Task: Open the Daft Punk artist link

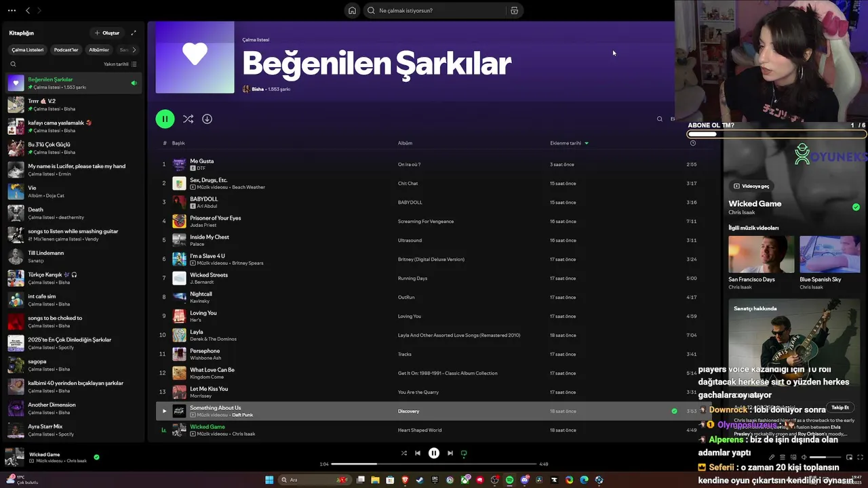Action: click(242, 415)
